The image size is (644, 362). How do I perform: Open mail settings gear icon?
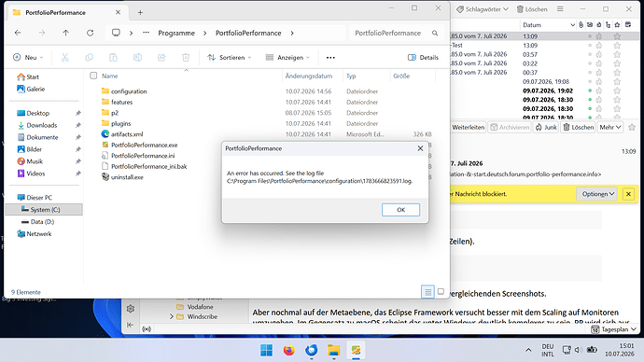131,309
